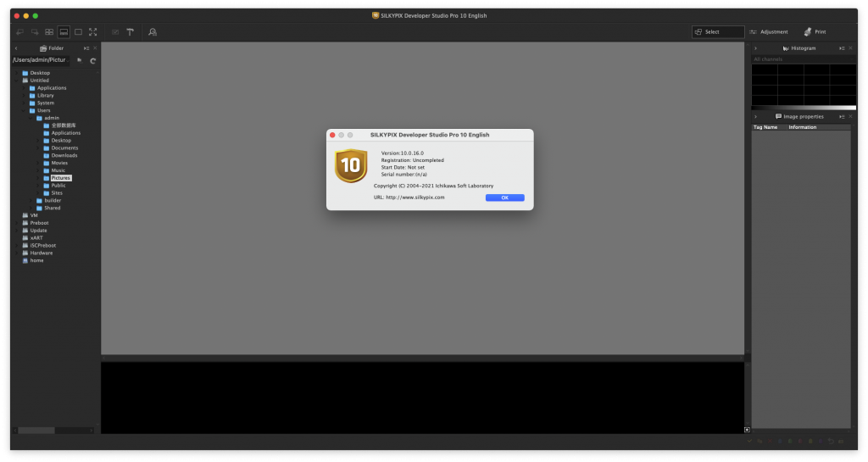Select the xART drive
Screen dimensions: 868x462
tap(36, 238)
